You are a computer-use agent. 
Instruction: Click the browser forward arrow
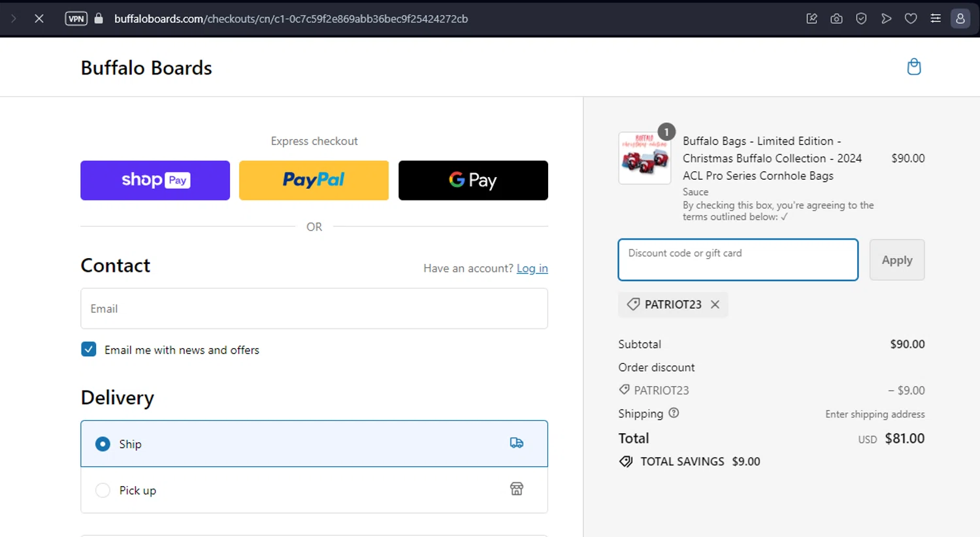14,19
